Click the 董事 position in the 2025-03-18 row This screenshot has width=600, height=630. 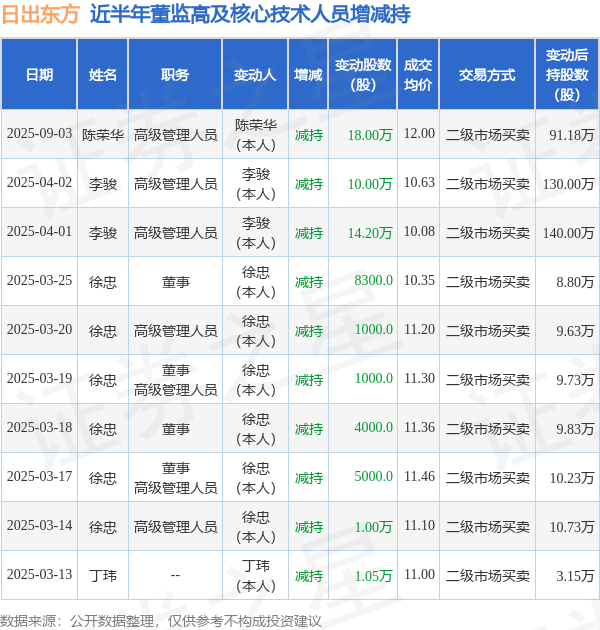click(x=175, y=429)
